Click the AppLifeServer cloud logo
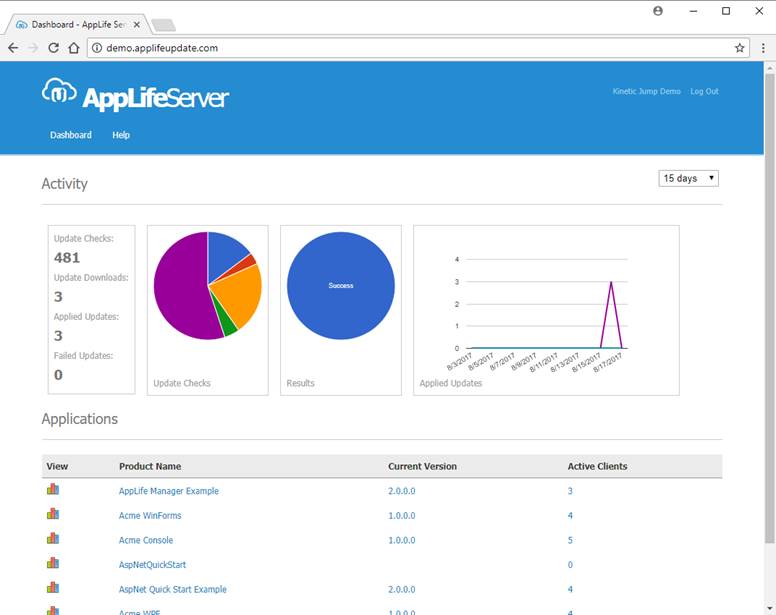The image size is (776, 615). tap(59, 92)
